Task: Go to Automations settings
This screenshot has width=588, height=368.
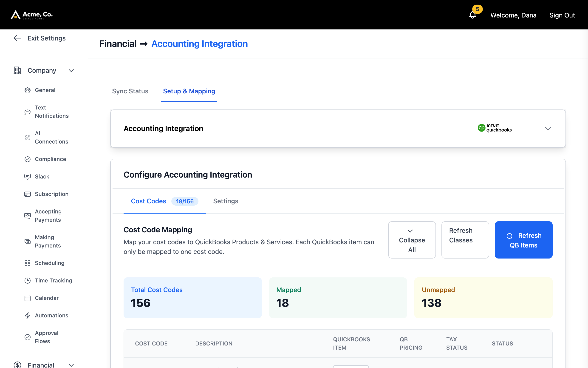Action: coord(51,315)
